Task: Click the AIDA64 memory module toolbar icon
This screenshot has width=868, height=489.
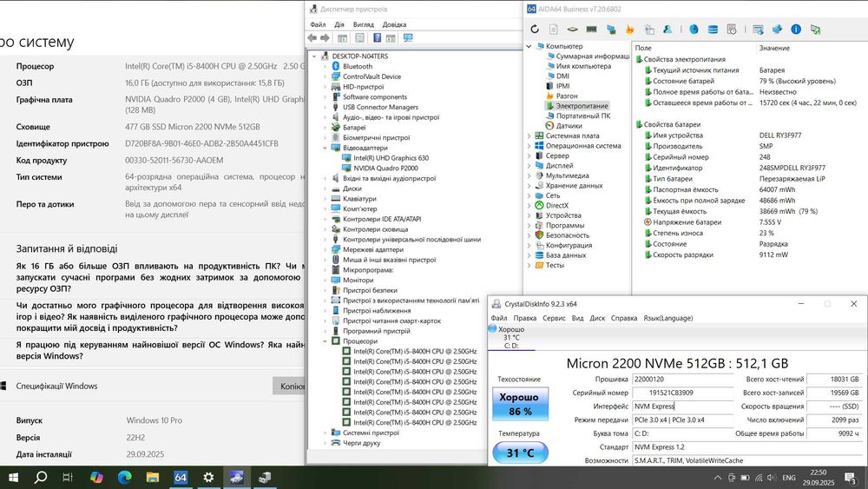Action: 592,30
